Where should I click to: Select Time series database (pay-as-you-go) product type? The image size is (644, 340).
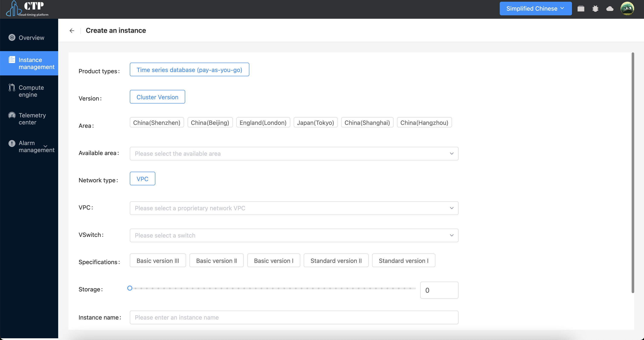(x=189, y=69)
